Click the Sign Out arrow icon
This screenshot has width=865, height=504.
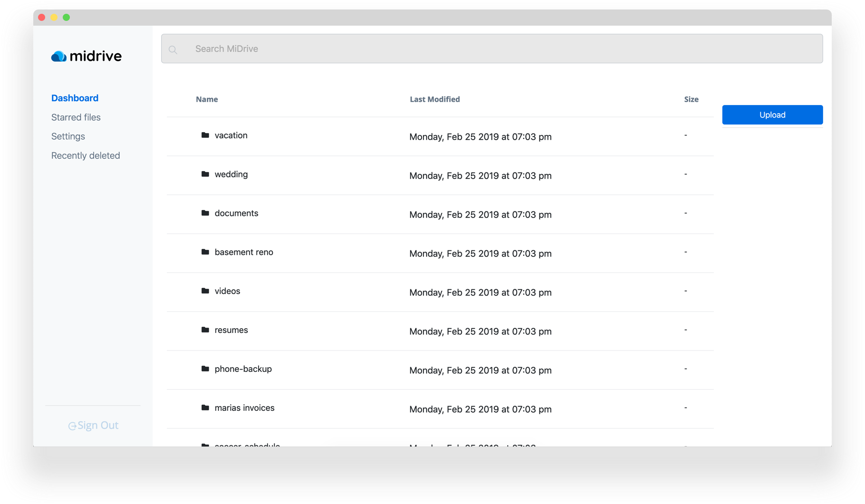coord(72,426)
